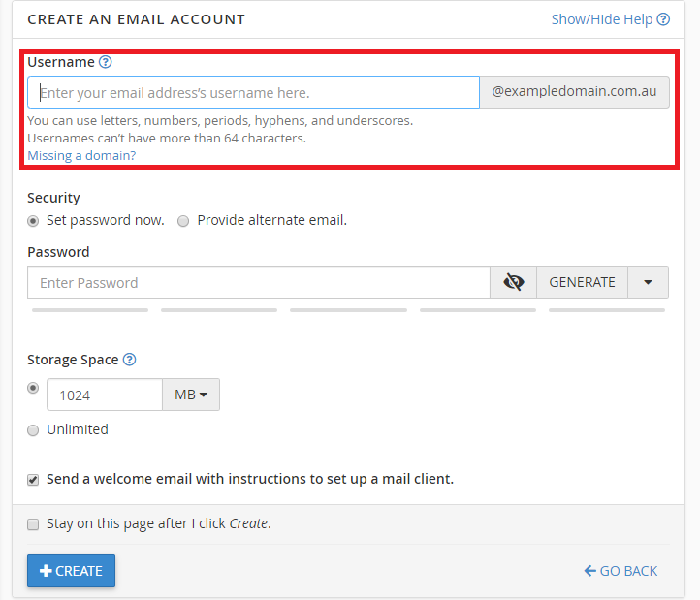This screenshot has width=700, height=600.
Task: Toggle password visibility with the eye-slash icon
Action: [514, 283]
